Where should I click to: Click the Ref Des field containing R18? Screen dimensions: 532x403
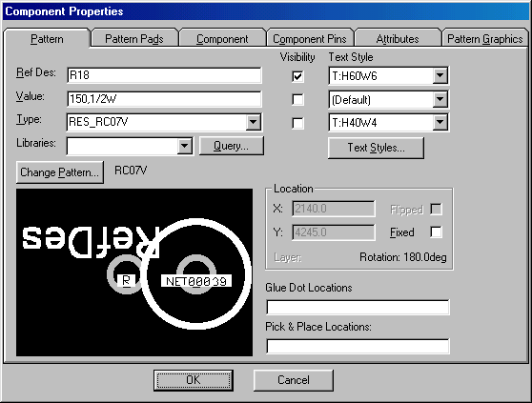164,75
